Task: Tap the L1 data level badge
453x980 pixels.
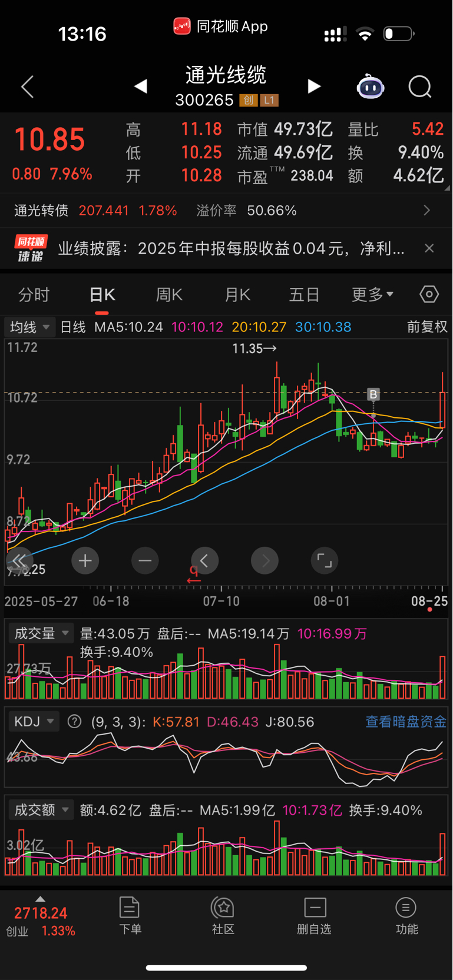Action: 269,100
